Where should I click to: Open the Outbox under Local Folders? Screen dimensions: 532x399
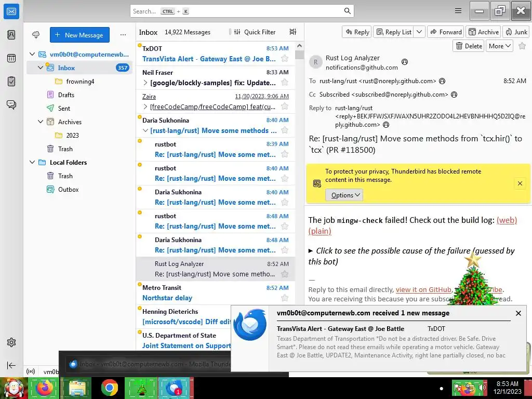pos(68,189)
